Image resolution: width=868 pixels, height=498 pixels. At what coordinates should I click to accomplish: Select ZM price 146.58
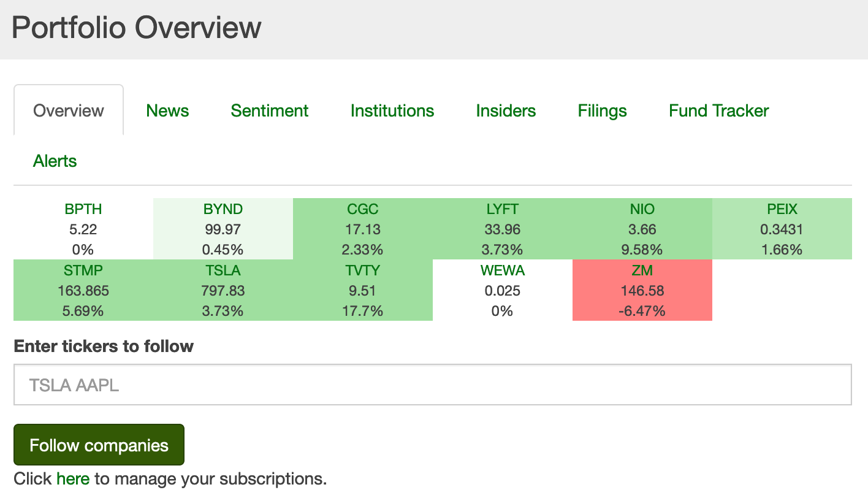click(x=642, y=291)
